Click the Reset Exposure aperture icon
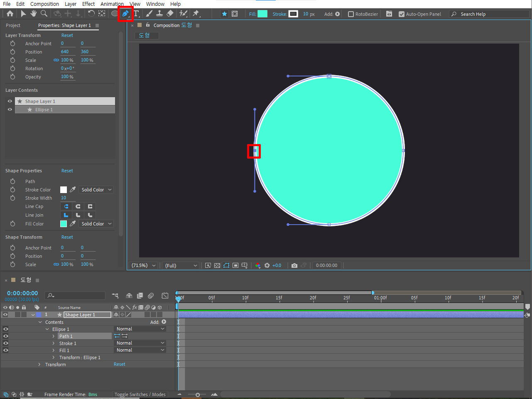532x399 pixels. [267, 265]
